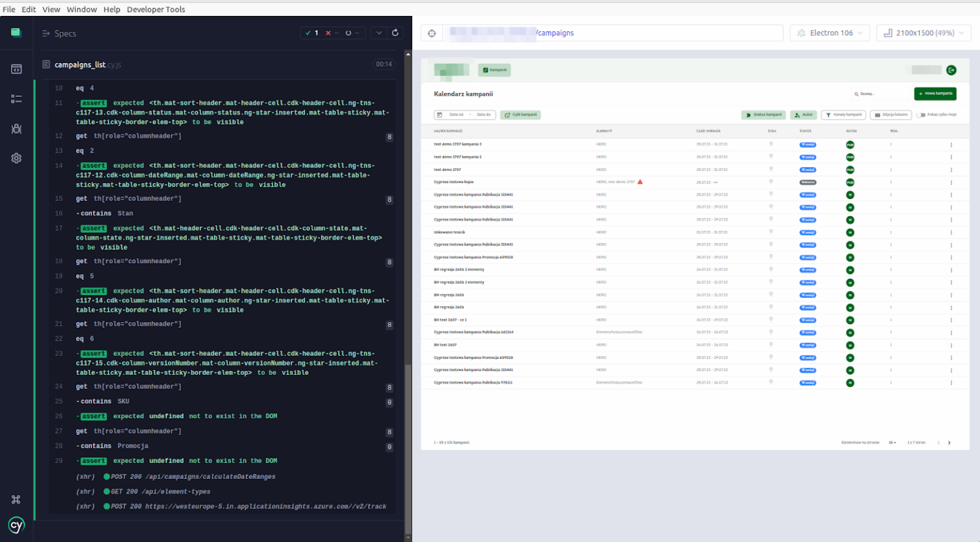Image resolution: width=980 pixels, height=542 pixels.
Task: Click the 'Nowa kampania' button
Action: coord(935,94)
